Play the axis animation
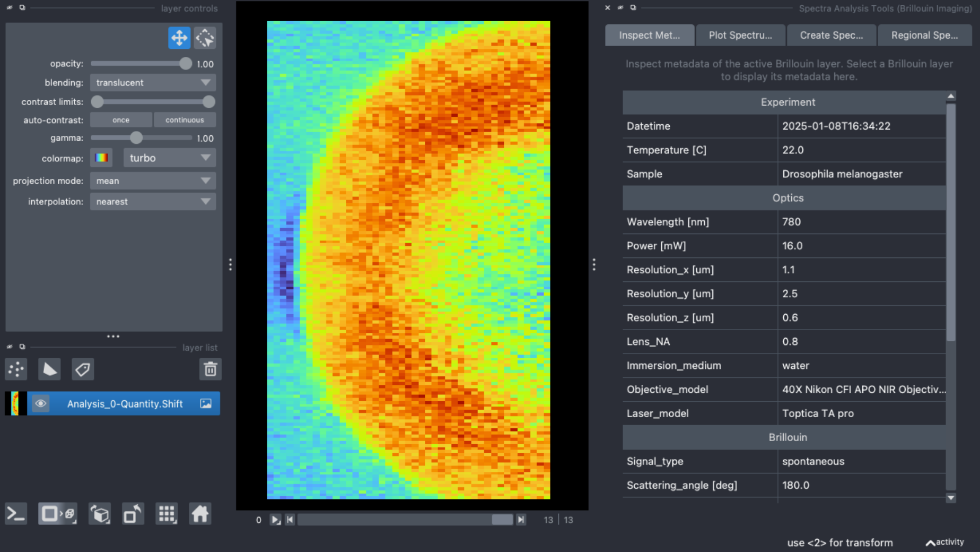980x552 pixels. [275, 520]
